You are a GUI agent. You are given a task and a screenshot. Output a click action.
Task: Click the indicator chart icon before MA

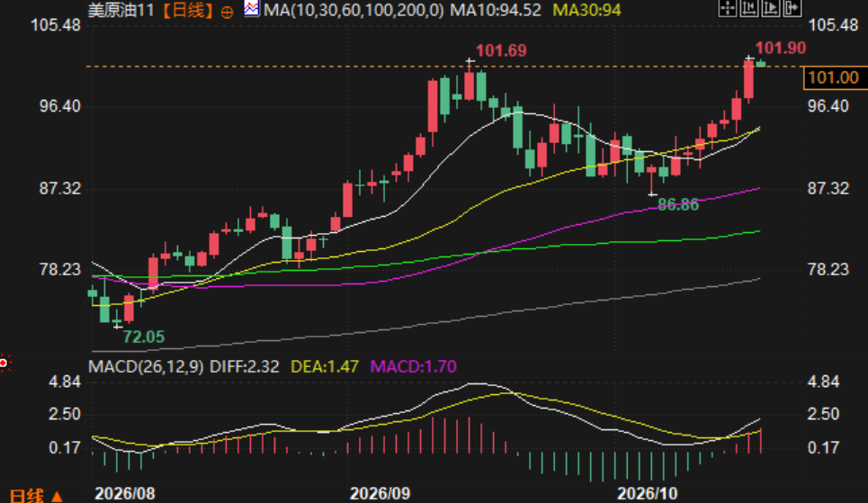tap(252, 8)
